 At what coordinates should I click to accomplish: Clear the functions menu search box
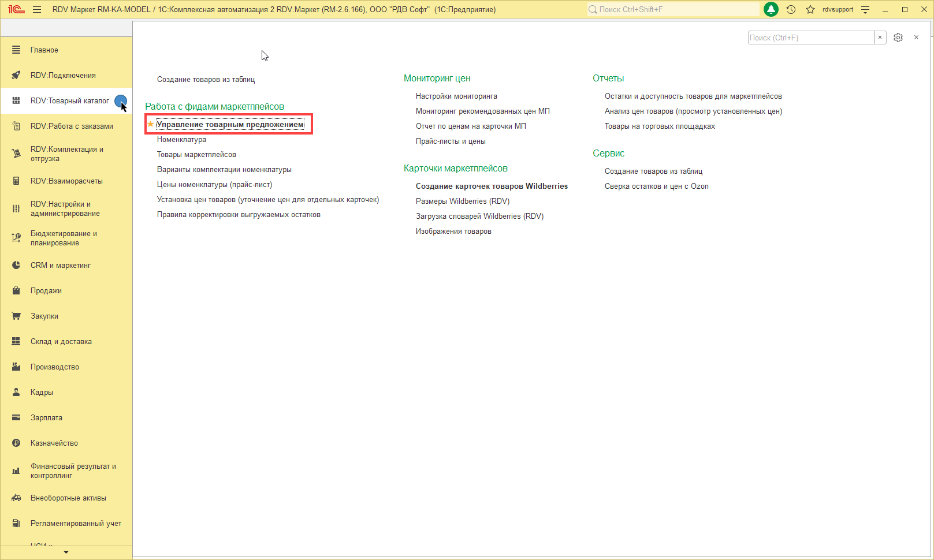tap(880, 38)
